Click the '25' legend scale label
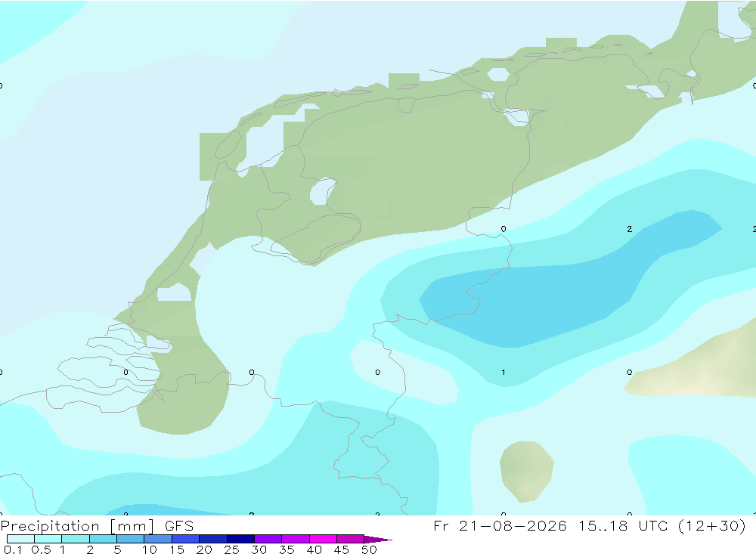The height and width of the screenshot is (554, 756). click(231, 549)
